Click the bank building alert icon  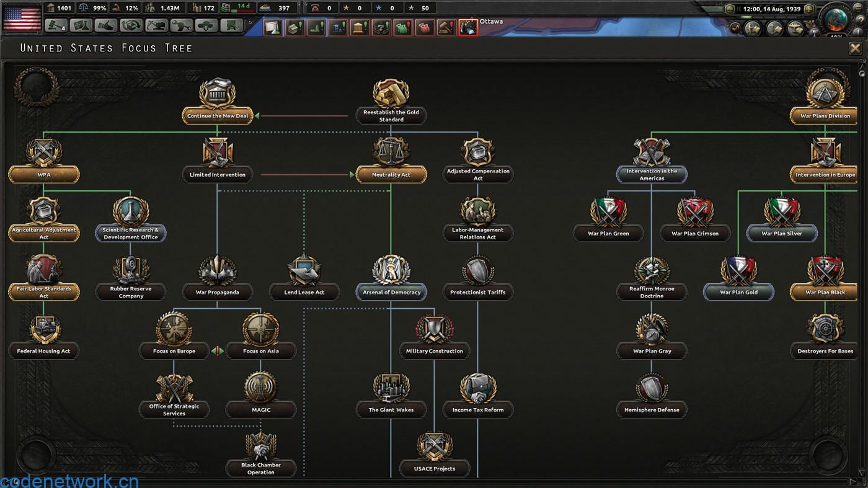[x=360, y=27]
